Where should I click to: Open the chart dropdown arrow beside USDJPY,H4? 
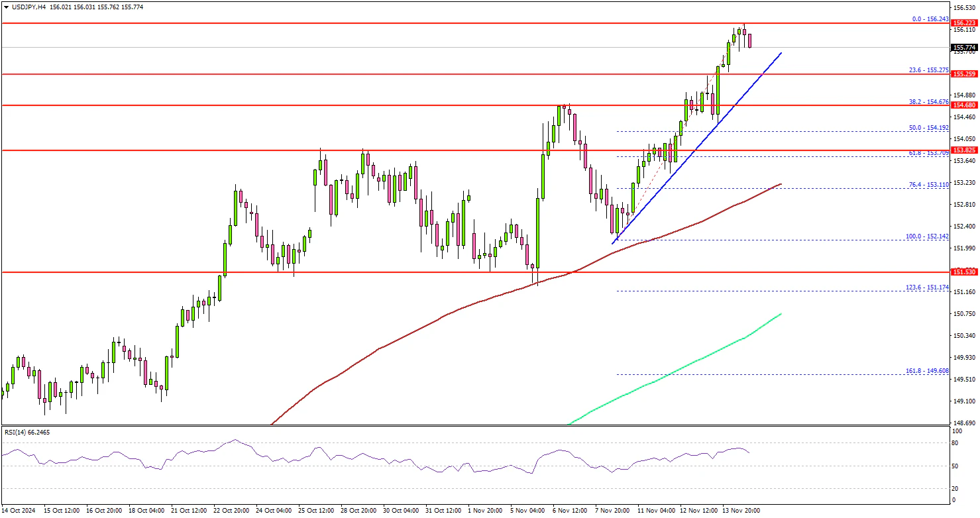[x=5, y=7]
